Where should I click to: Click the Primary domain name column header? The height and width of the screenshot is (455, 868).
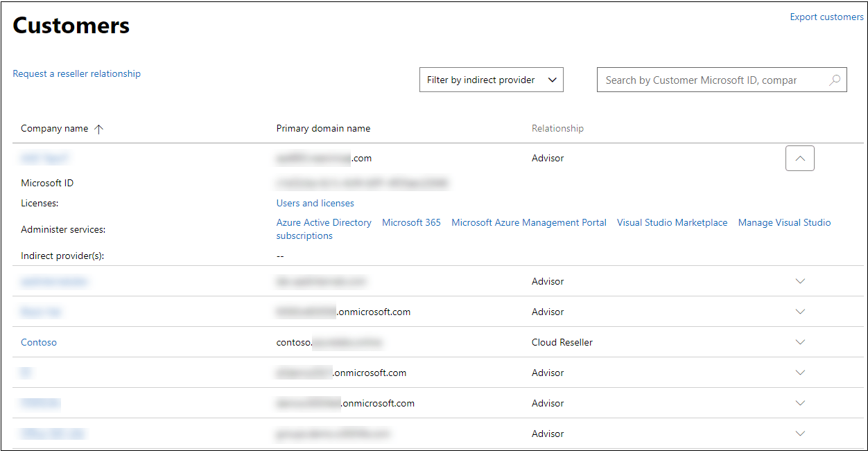click(x=323, y=128)
